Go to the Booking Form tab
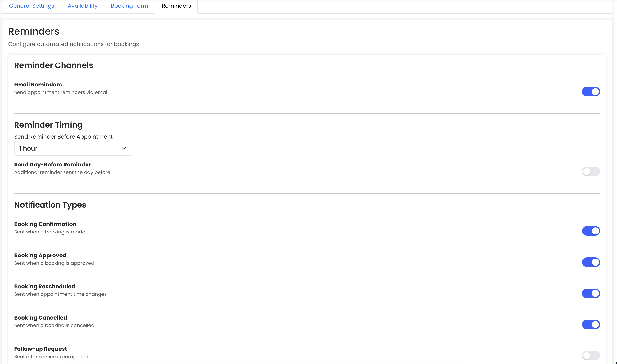The image size is (617, 364). pos(129,6)
